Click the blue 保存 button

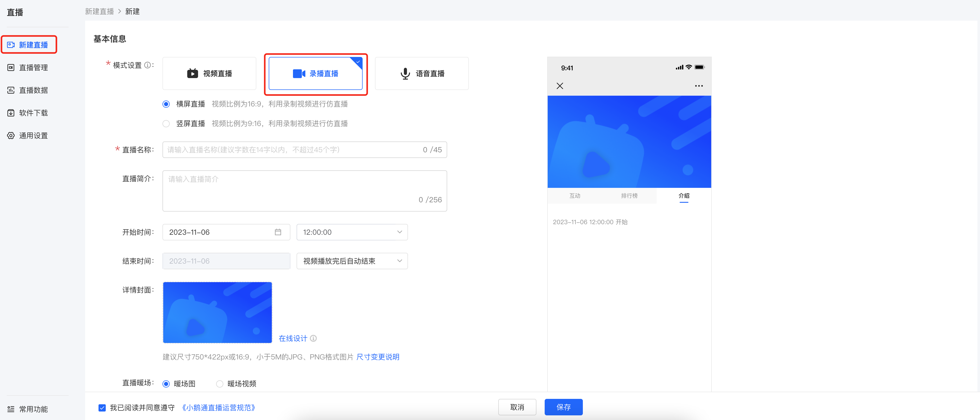click(563, 407)
